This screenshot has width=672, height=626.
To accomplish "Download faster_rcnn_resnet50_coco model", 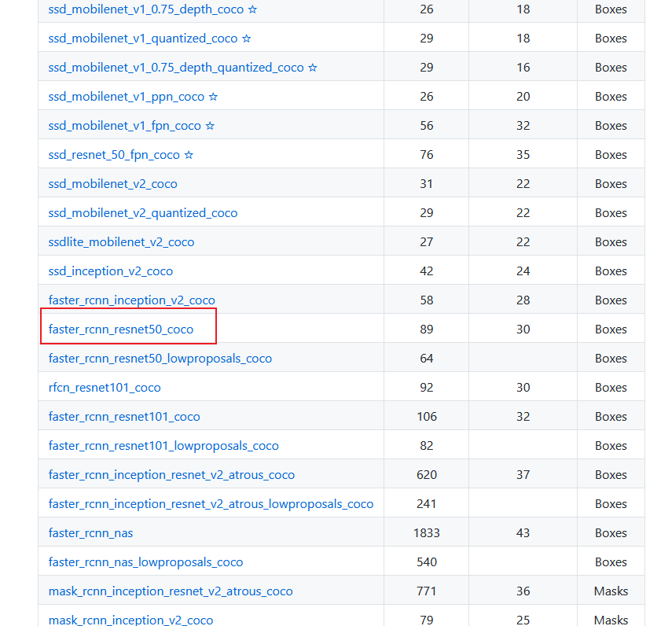I will 121,330.
